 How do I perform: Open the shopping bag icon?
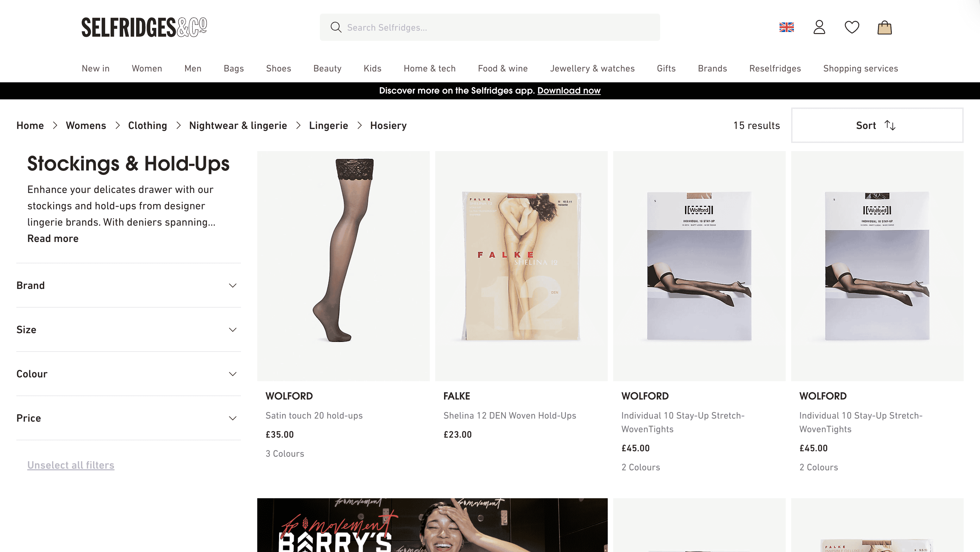(884, 27)
